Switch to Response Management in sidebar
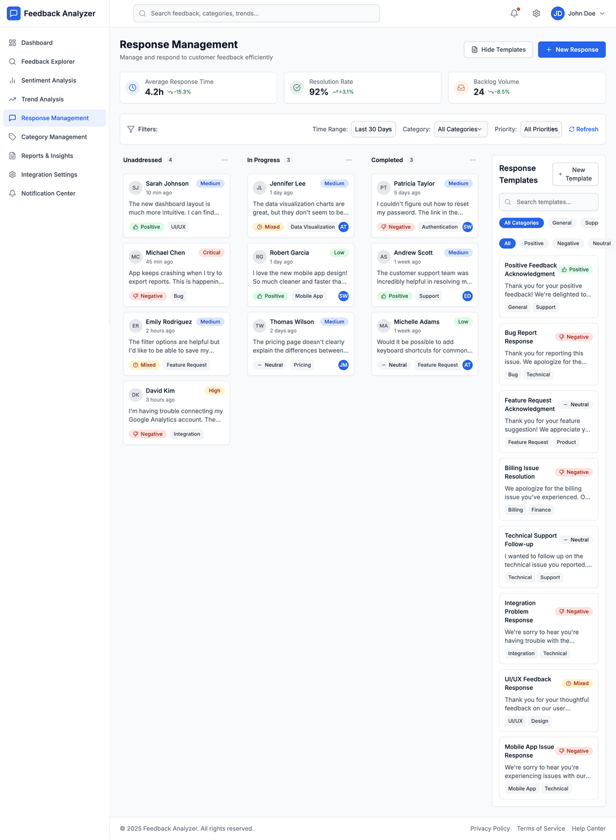The width and height of the screenshot is (616, 840). tap(54, 118)
